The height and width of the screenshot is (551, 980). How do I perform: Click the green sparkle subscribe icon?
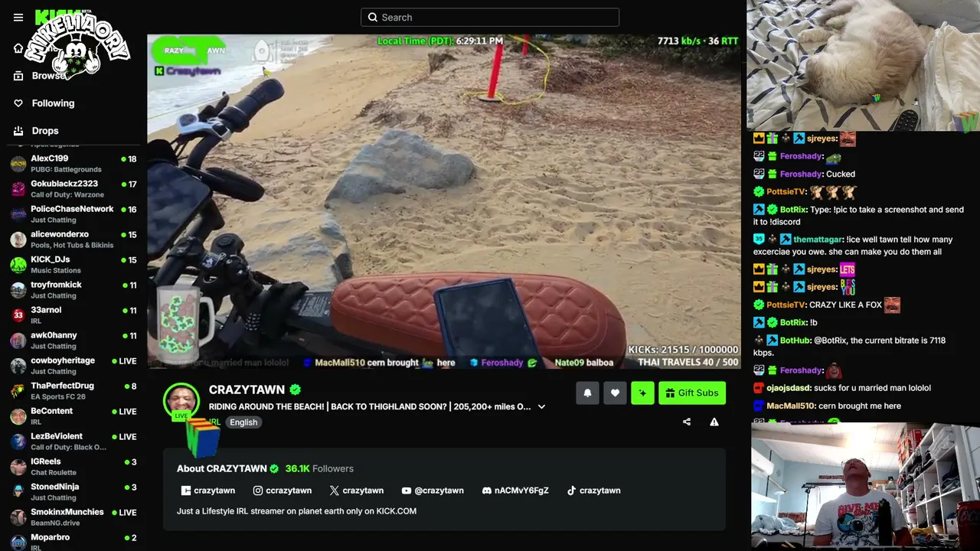[642, 393]
